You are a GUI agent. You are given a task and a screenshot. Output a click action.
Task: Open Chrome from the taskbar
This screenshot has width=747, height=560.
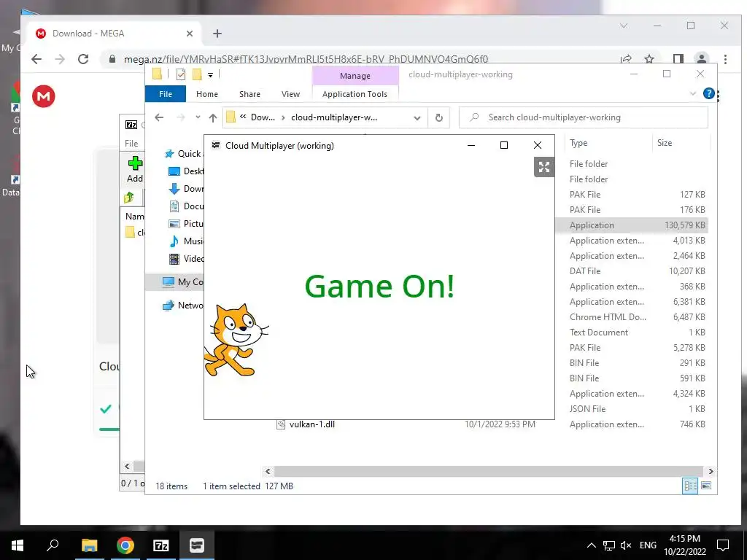pos(125,545)
